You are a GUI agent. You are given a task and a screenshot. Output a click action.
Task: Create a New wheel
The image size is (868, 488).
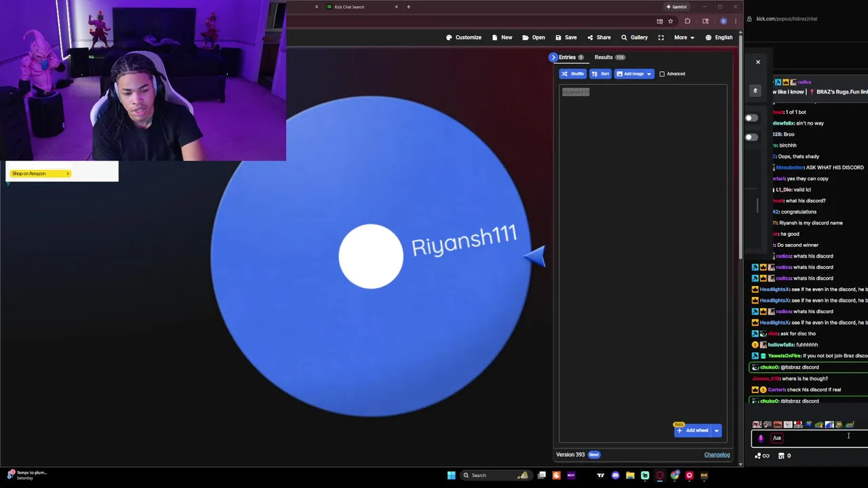pyautogui.click(x=502, y=37)
